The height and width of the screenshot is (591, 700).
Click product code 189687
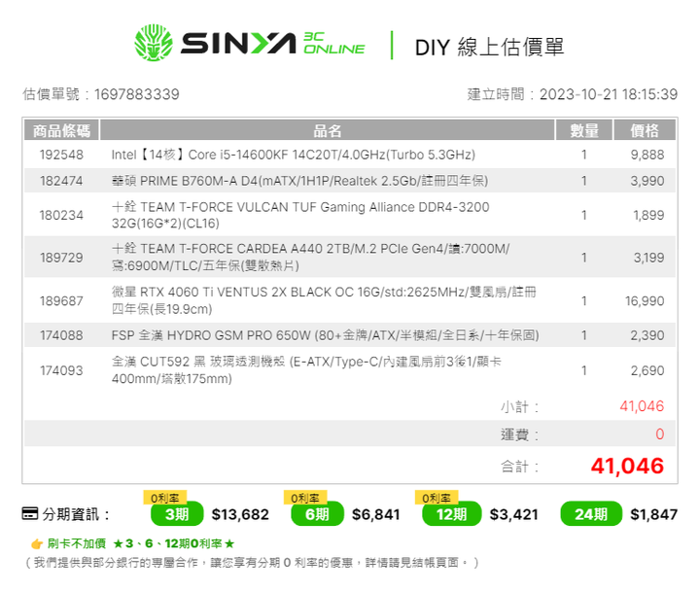point(61,301)
